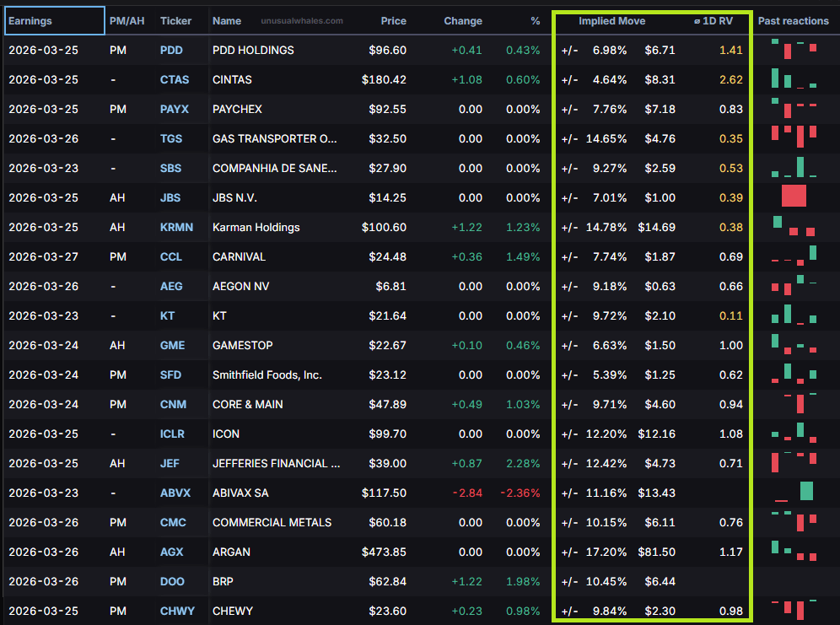
Task: Sort by the Ticker column header
Action: point(175,21)
